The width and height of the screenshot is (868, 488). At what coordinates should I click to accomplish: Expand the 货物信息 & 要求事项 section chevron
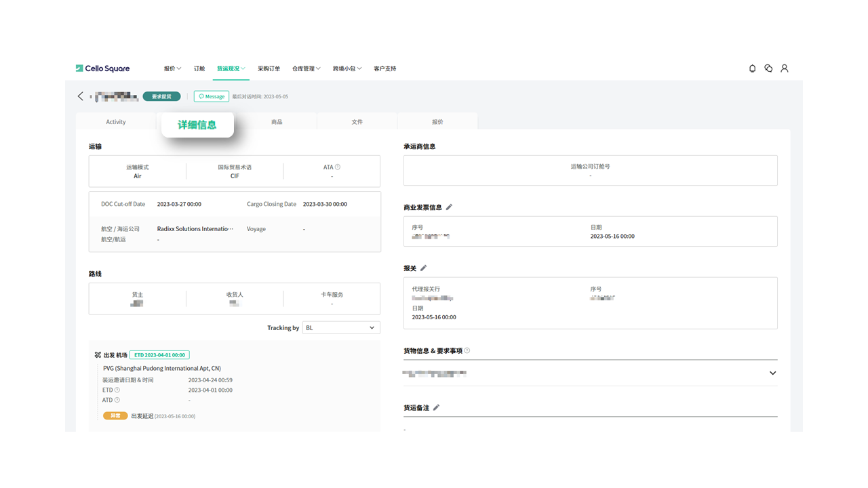pos(772,373)
